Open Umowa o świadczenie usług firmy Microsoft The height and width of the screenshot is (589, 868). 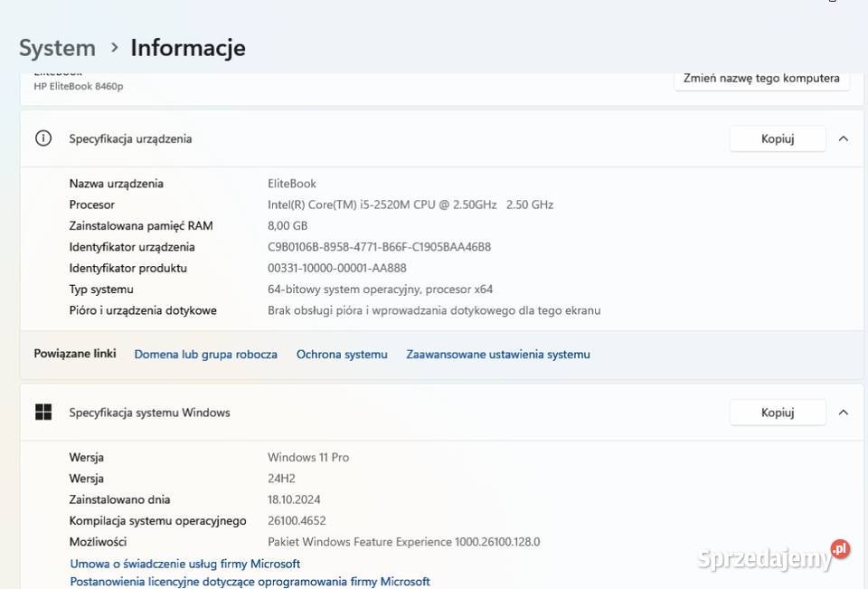coord(184,564)
